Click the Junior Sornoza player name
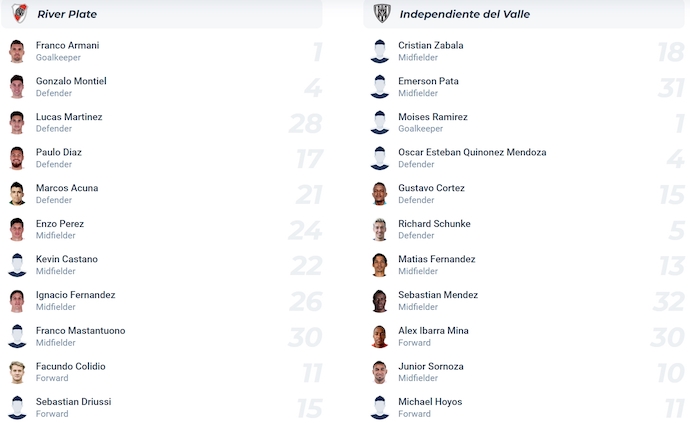The height and width of the screenshot is (423, 690). point(431,366)
